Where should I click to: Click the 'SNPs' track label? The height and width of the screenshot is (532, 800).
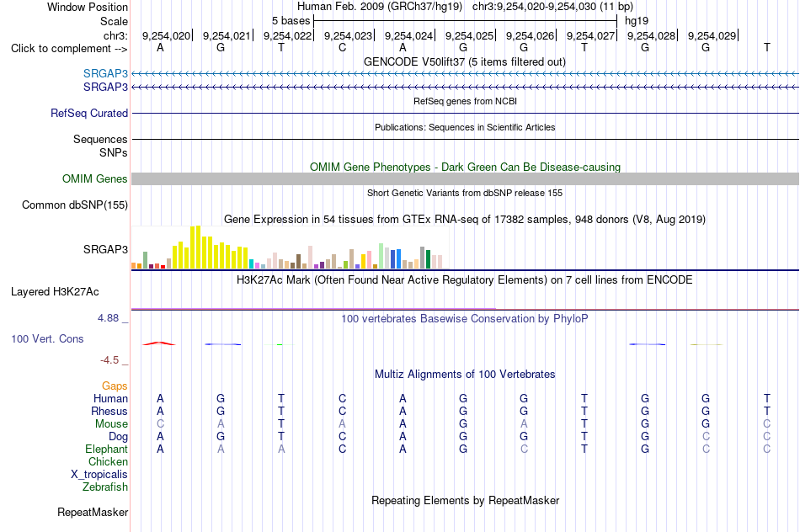(114, 152)
